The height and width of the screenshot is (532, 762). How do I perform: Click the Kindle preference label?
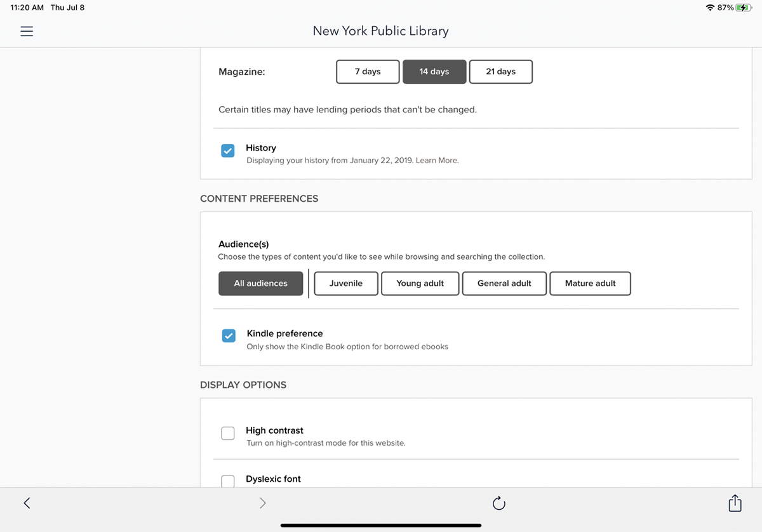285,333
